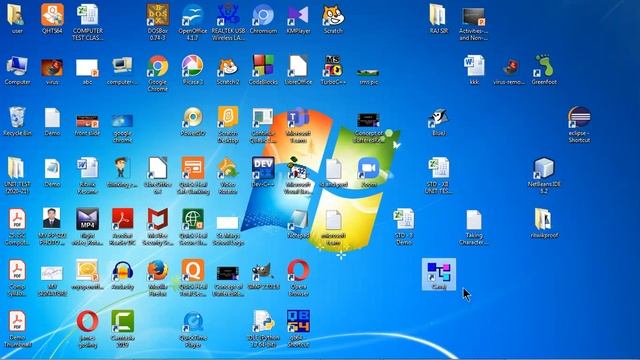Launch the Quick Heal Total Security shortcut

click(x=193, y=271)
